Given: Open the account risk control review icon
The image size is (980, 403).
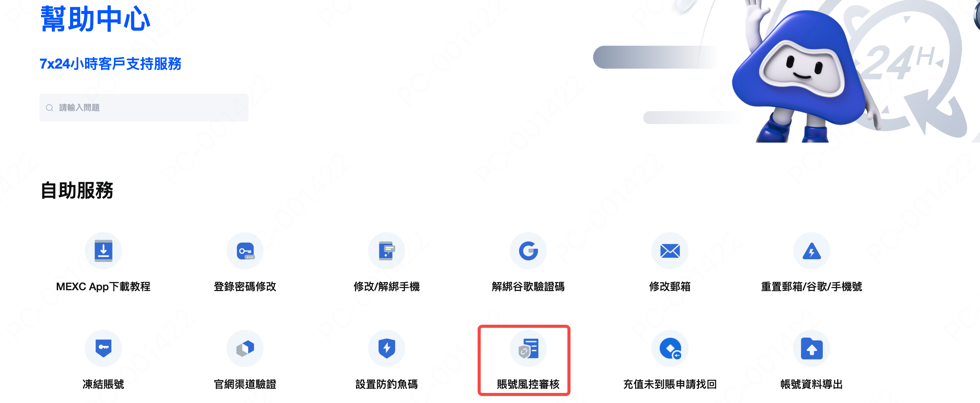Looking at the screenshot, I should click(x=528, y=348).
